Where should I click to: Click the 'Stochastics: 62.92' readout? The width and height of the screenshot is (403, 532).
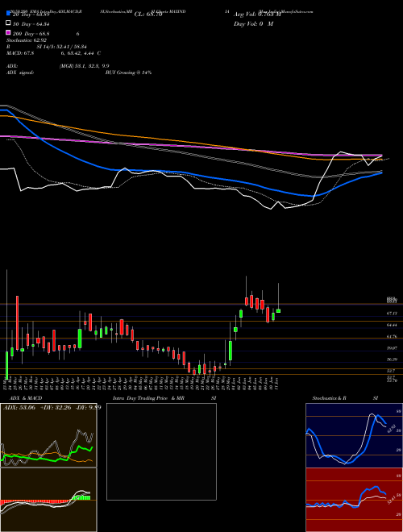tap(27, 40)
